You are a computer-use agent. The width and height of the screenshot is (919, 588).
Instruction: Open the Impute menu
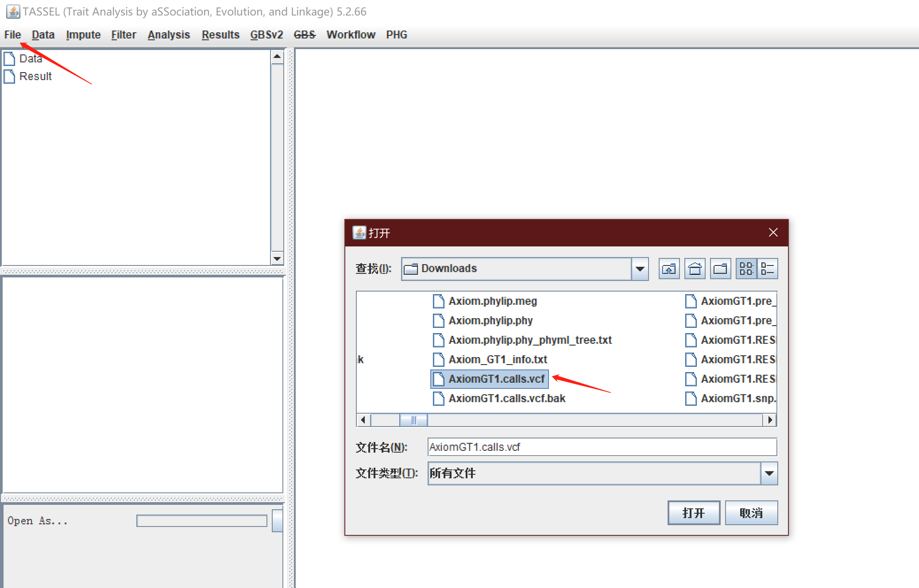[x=83, y=35]
